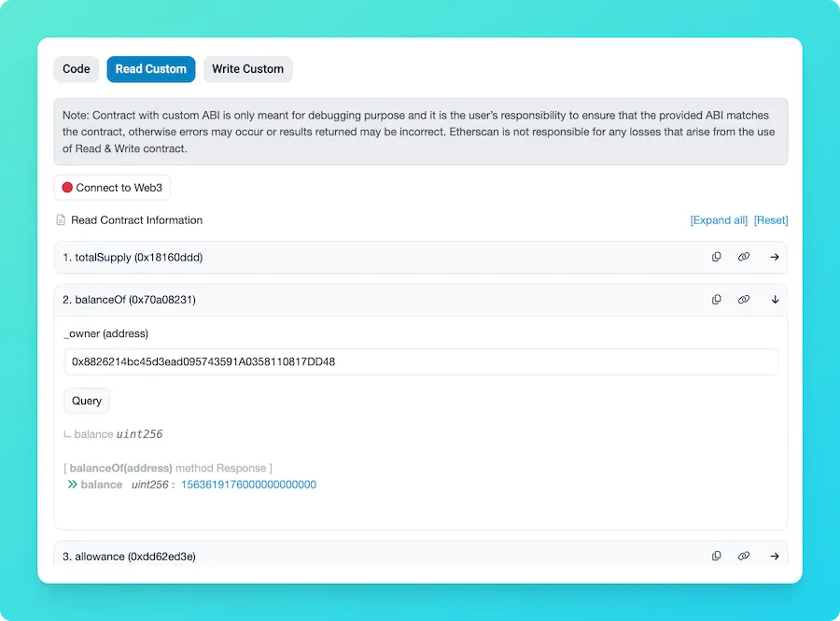Expand the totalSupply method panel

775,257
